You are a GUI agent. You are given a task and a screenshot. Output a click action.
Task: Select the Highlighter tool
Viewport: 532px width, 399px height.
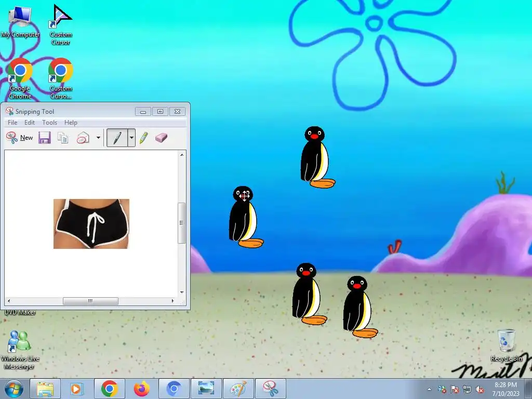[x=143, y=137]
